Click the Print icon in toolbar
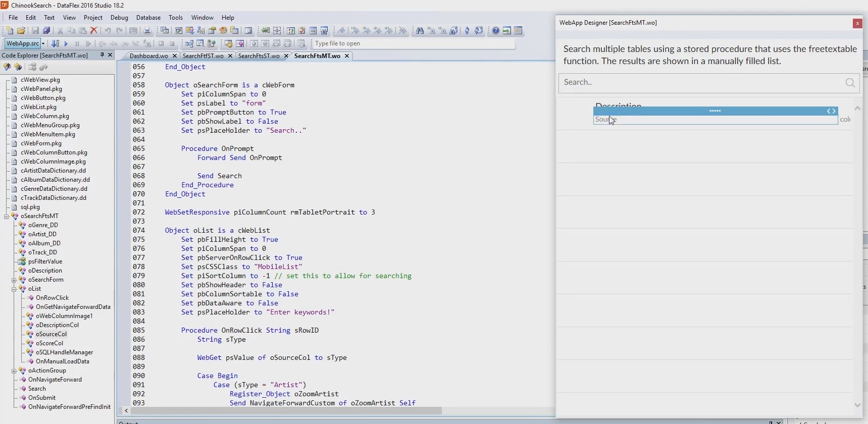Viewport: 868px width, 424px height. click(147, 31)
